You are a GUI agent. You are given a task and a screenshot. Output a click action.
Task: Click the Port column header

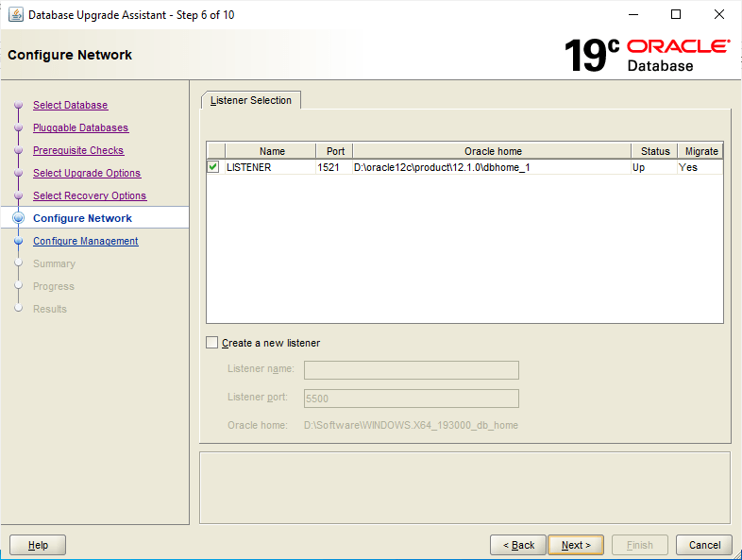(334, 151)
